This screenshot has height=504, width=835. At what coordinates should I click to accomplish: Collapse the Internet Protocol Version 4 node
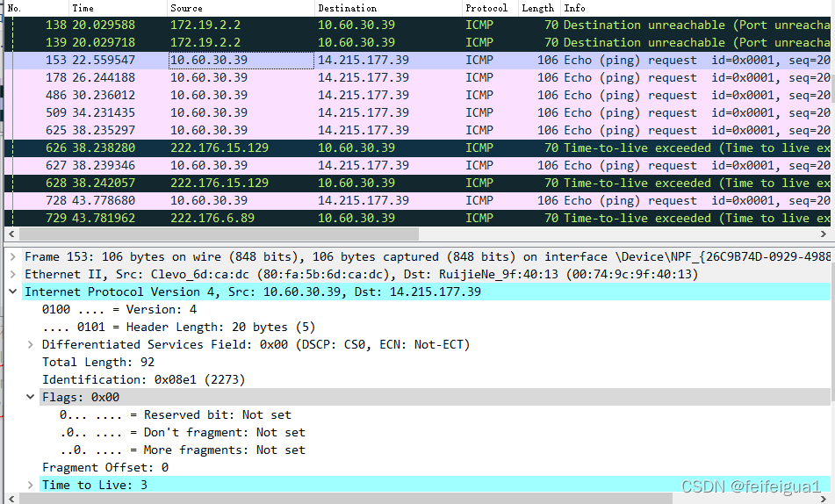13,292
